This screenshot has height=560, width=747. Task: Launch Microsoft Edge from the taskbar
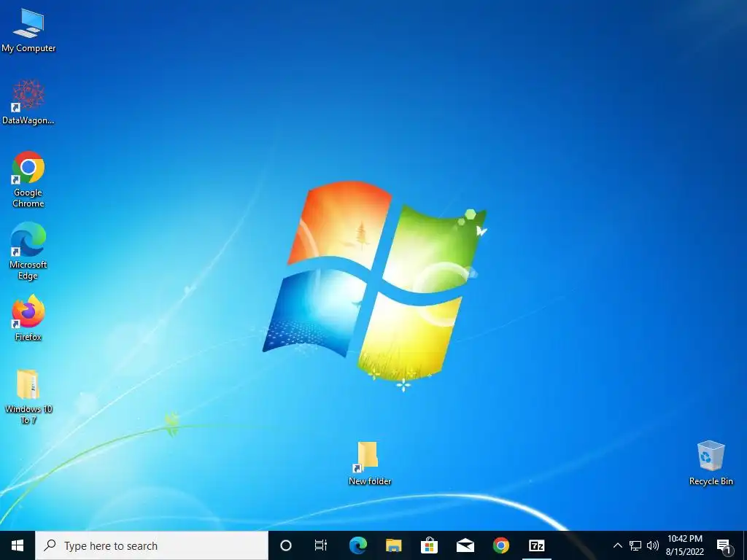pos(357,545)
